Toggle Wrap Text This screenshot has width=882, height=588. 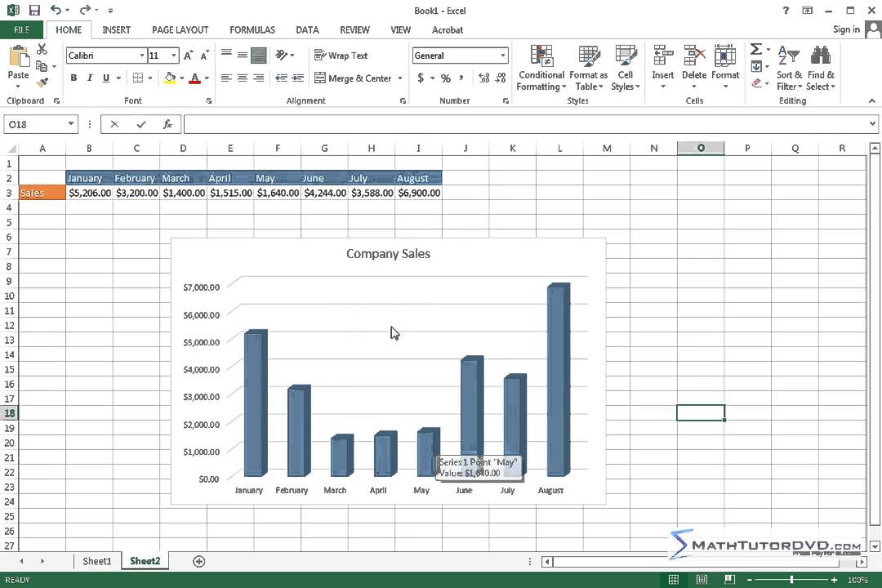click(x=341, y=56)
